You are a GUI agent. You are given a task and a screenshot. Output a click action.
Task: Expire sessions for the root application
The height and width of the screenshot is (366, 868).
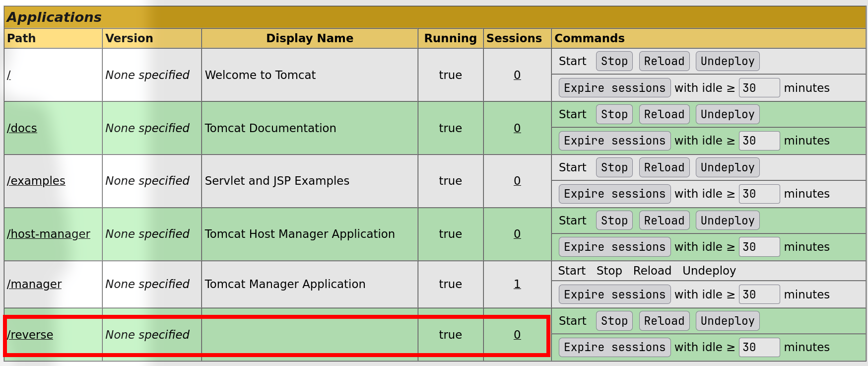coord(615,88)
